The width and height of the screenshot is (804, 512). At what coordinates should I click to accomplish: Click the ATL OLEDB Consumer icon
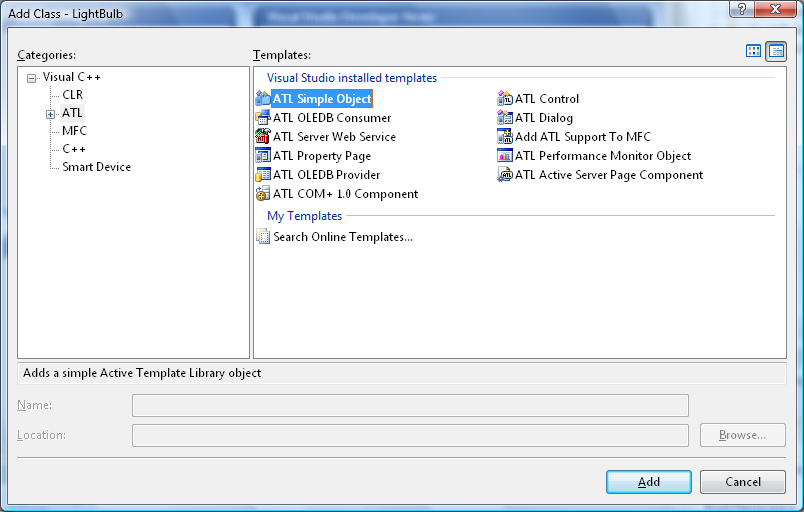coord(263,117)
